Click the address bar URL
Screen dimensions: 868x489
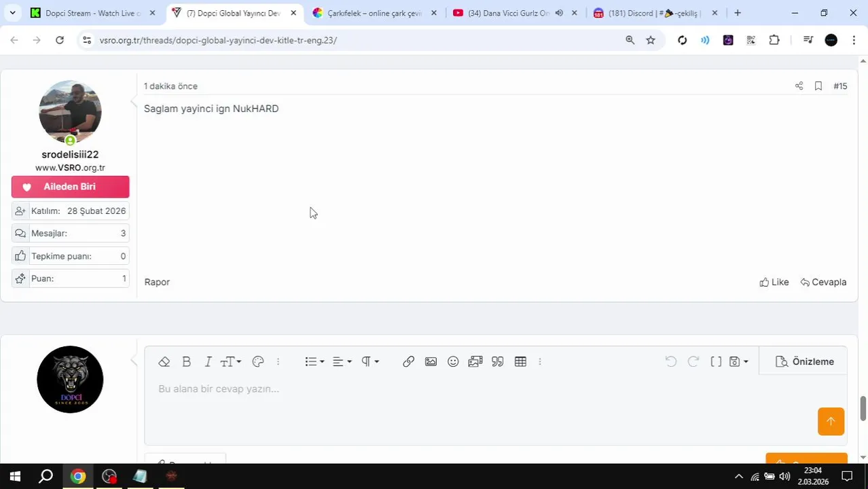coord(218,40)
